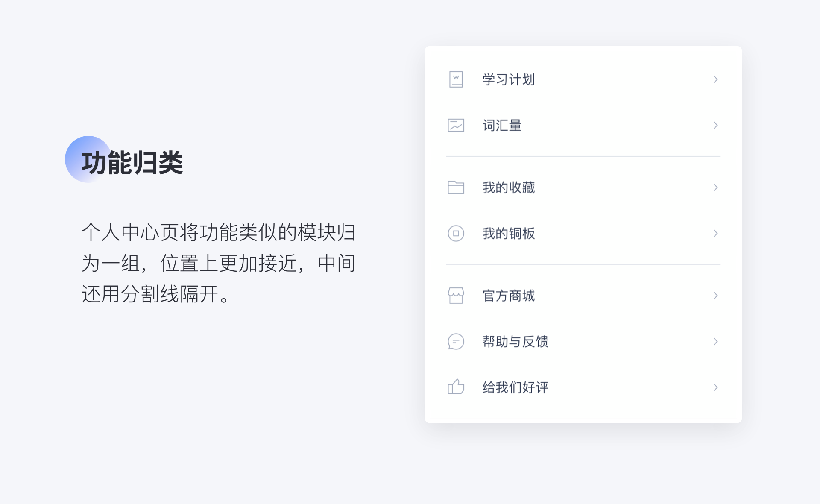The height and width of the screenshot is (504, 820).
Task: Expand the 我的收藏 row chevron
Action: coord(715,188)
